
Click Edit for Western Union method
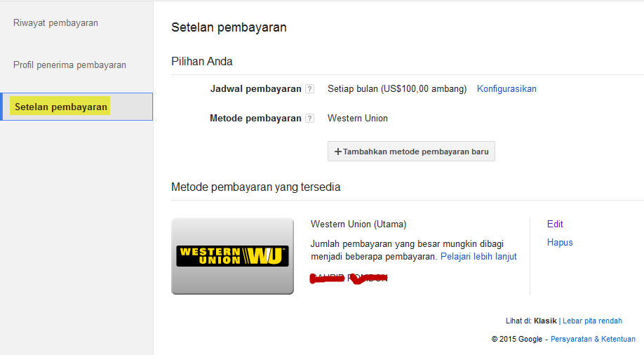click(x=555, y=224)
